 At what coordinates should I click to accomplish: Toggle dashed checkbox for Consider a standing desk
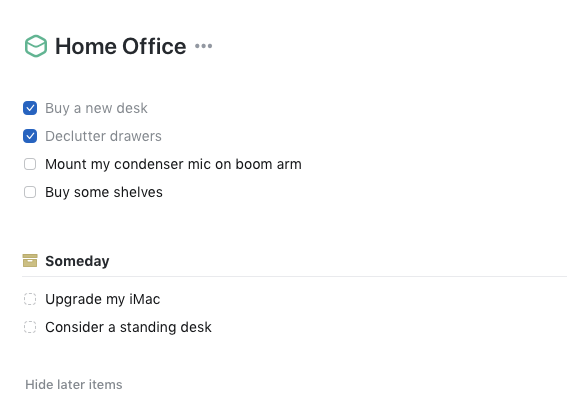pyautogui.click(x=30, y=327)
